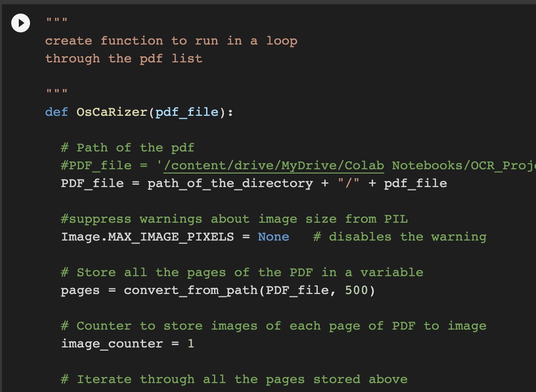Click the "/" string literal in PDF_file line
536x392 pixels.
click(x=348, y=183)
